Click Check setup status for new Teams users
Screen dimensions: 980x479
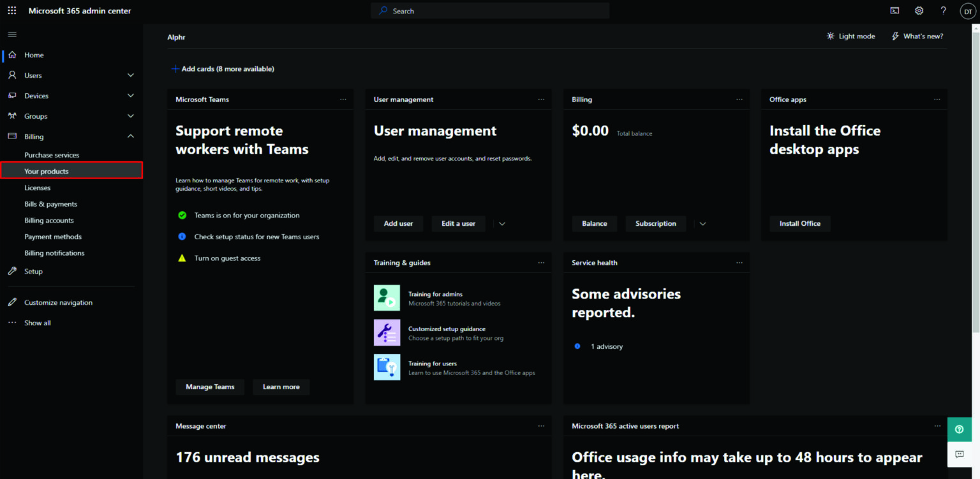tap(256, 237)
